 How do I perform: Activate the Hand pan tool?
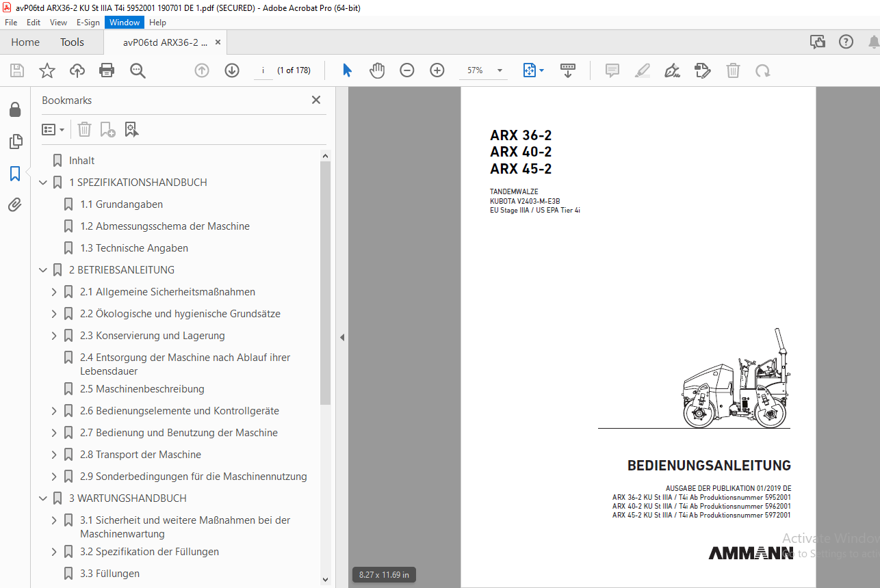[x=377, y=70]
